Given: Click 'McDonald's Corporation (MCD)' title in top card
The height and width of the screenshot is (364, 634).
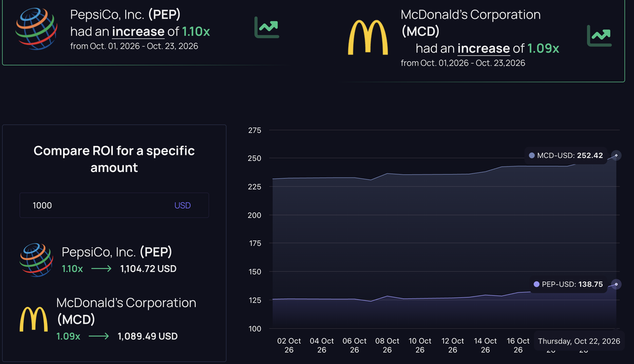Looking at the screenshot, I should [x=471, y=23].
